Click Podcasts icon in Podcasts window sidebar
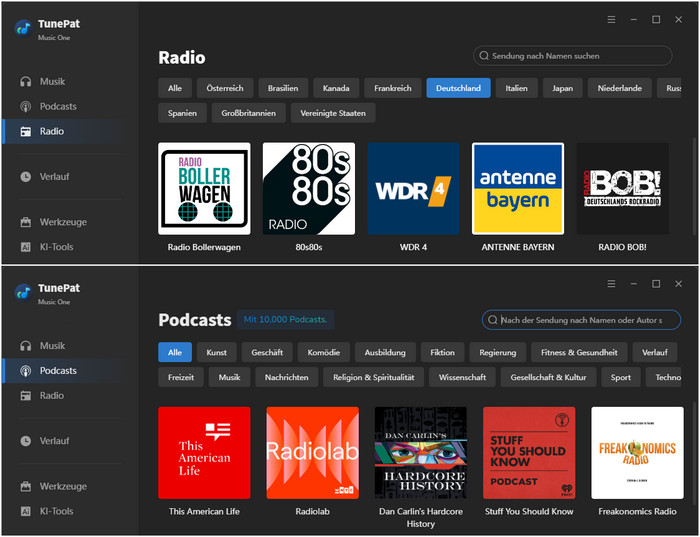The image size is (700, 537). pyautogui.click(x=26, y=371)
